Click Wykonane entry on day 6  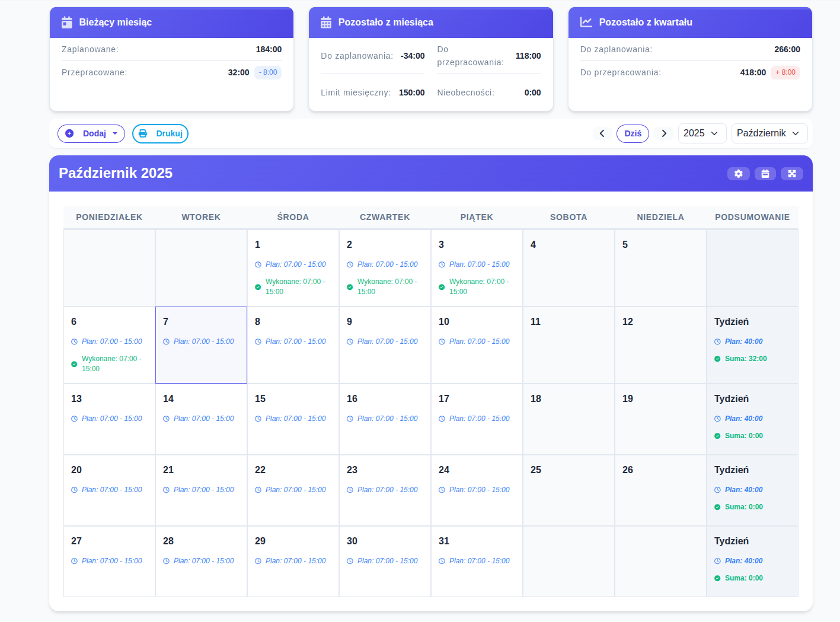pyautogui.click(x=111, y=363)
